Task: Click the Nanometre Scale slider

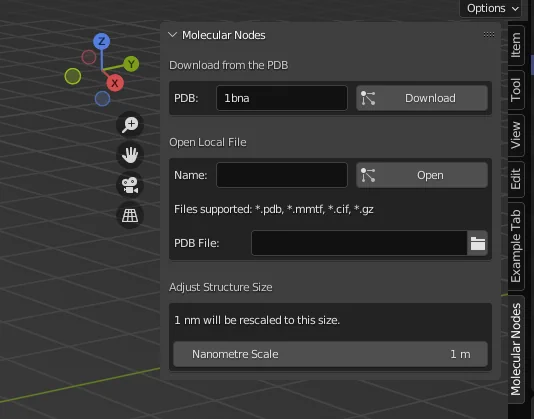Action: tap(330, 354)
